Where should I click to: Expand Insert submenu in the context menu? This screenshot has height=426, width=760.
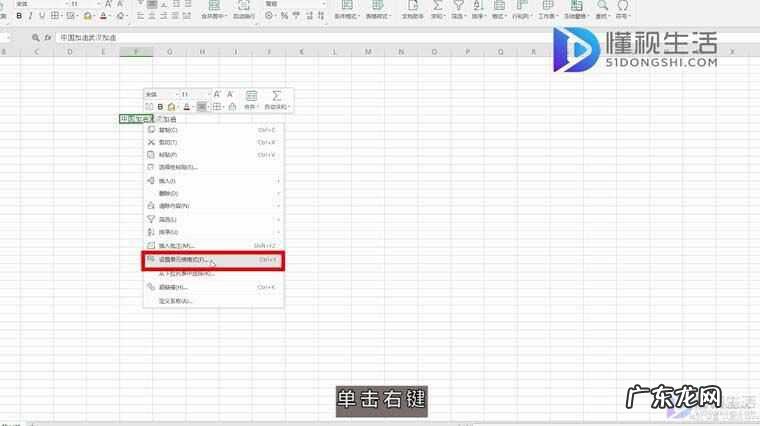point(213,181)
